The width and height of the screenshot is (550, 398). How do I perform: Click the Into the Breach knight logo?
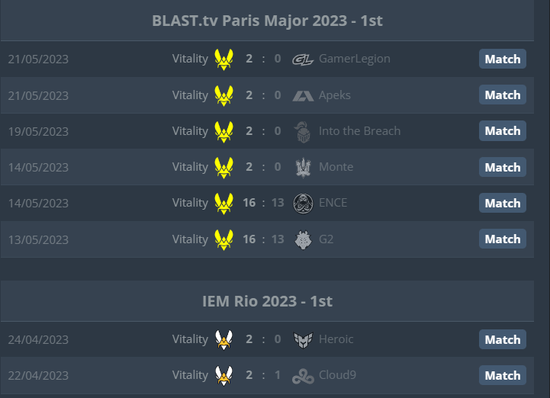tap(303, 132)
